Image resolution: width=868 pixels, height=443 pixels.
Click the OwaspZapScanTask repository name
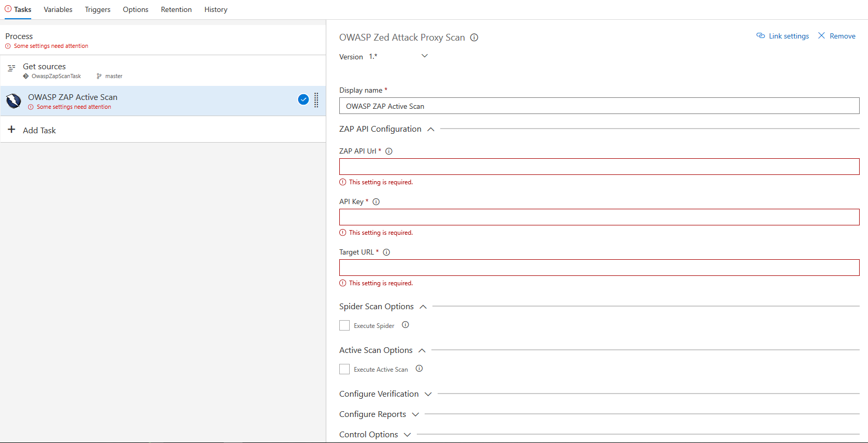56,76
